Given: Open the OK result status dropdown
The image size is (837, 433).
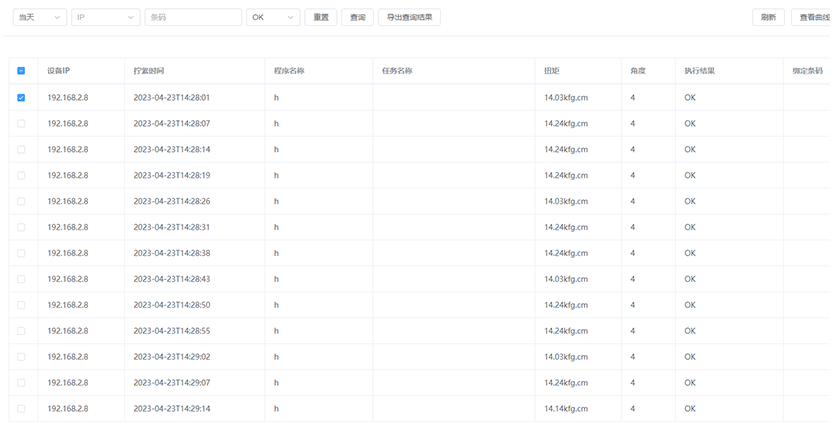Looking at the screenshot, I should click(x=273, y=17).
